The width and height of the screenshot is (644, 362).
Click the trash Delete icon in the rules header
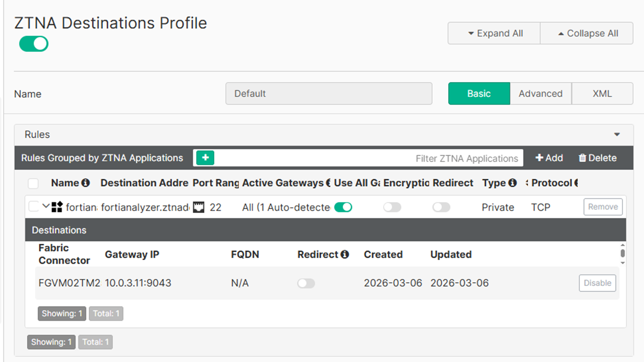582,158
